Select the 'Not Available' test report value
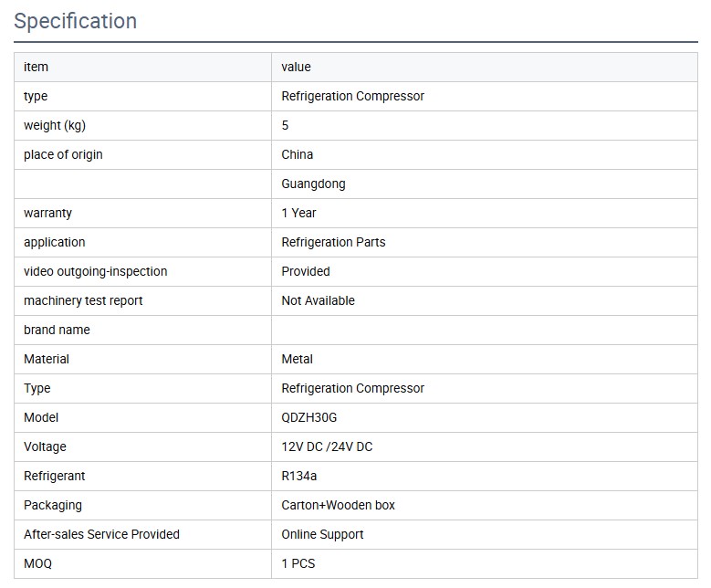Viewport: 711px width, 588px height. point(318,300)
